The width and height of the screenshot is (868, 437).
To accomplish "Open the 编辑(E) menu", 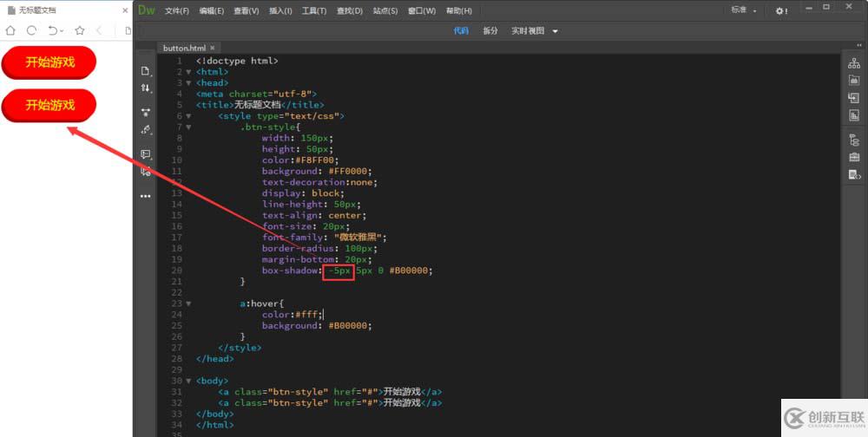I will click(x=212, y=11).
